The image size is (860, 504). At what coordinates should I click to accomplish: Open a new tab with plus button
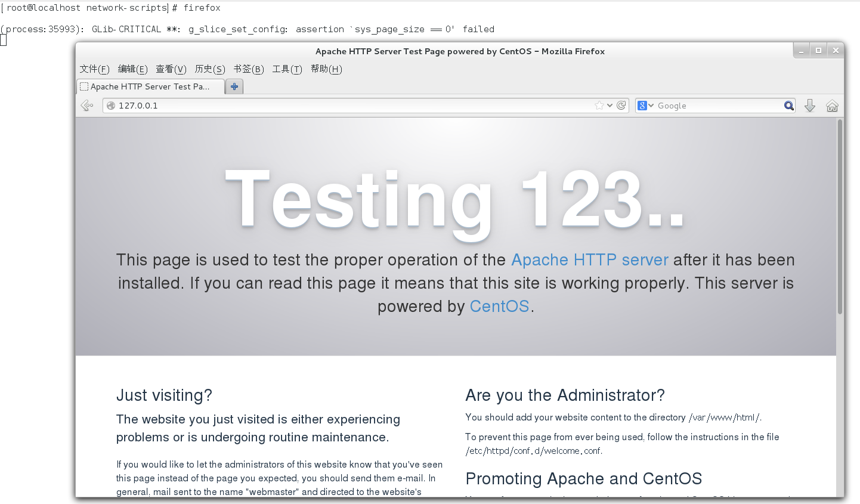pyautogui.click(x=234, y=86)
